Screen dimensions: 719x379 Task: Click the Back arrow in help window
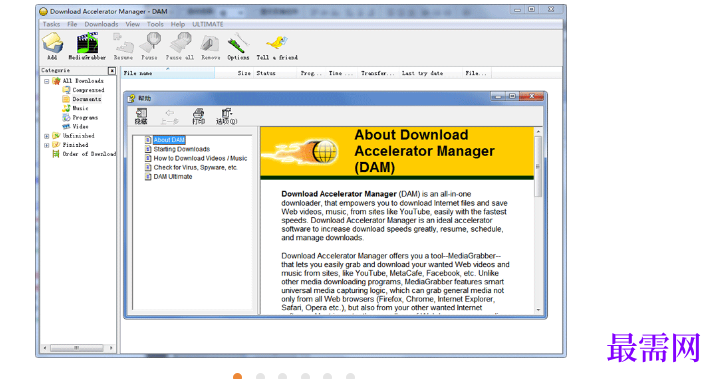coord(170,116)
